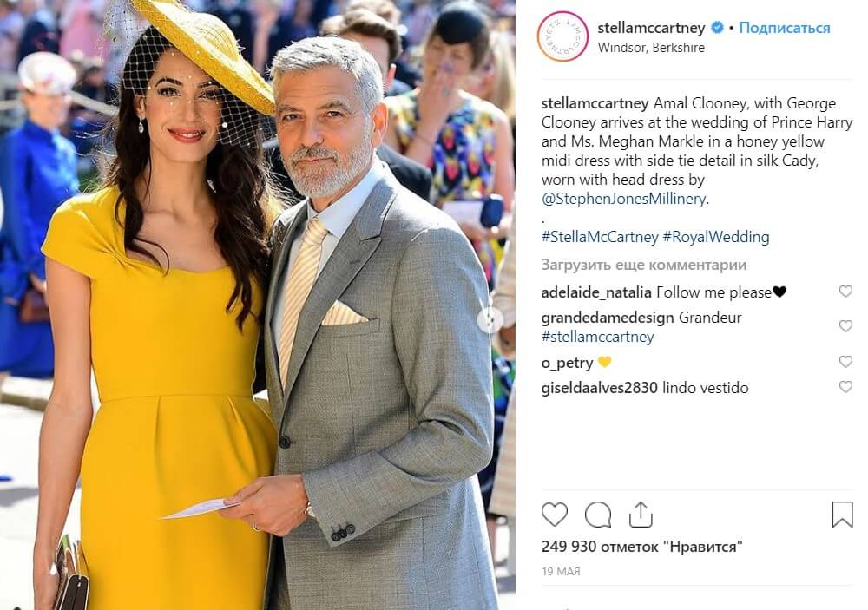Like adelaide_natalia's comment
The image size is (868, 610).
pyautogui.click(x=845, y=292)
